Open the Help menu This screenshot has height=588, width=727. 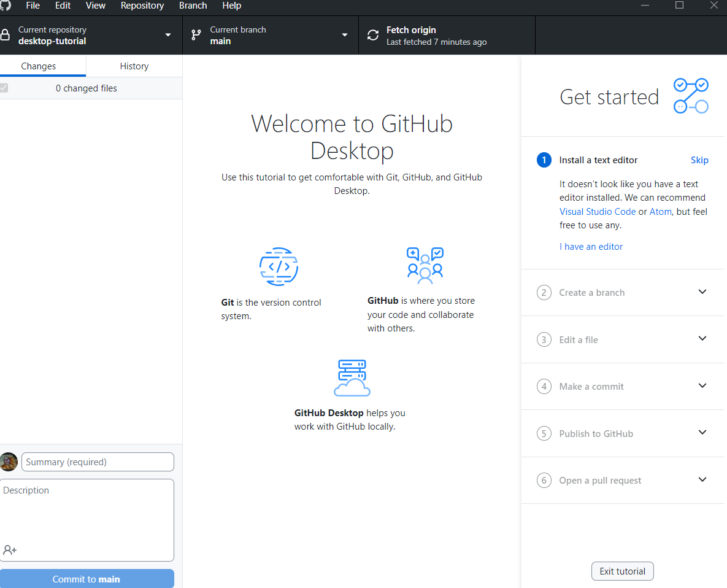[x=231, y=6]
